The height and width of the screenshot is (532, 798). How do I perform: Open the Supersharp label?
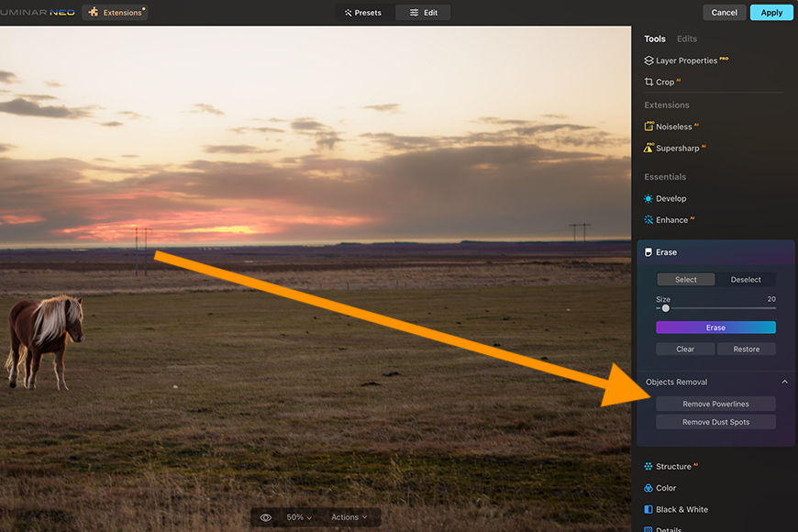pos(678,149)
